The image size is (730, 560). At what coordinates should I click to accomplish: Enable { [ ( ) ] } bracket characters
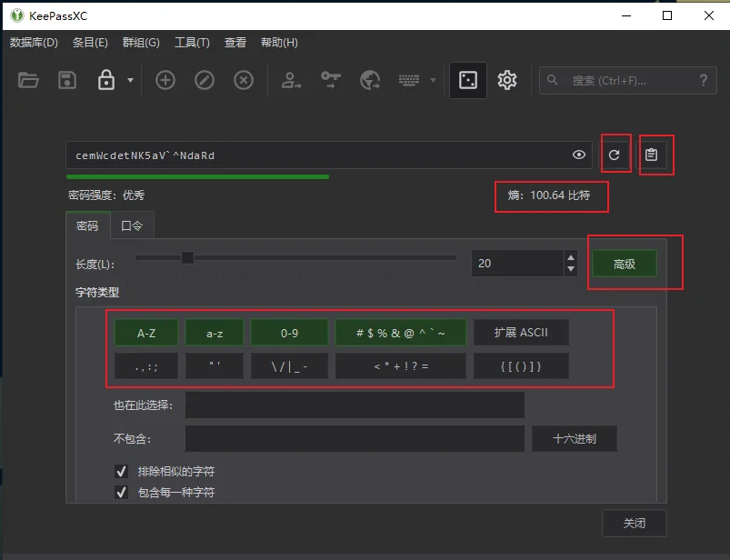tap(521, 366)
